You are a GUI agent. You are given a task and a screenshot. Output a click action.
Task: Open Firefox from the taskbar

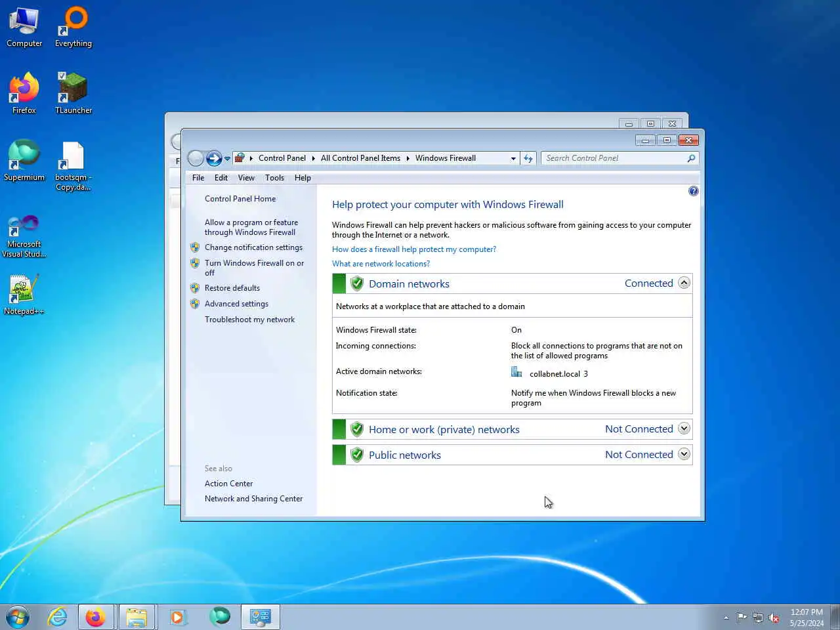[x=96, y=617]
